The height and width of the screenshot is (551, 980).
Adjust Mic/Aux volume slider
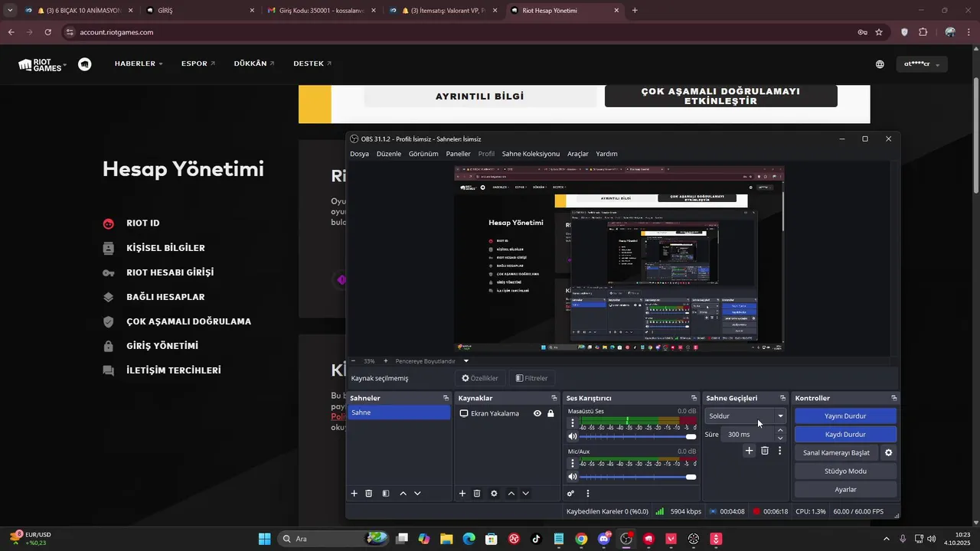pos(639,477)
